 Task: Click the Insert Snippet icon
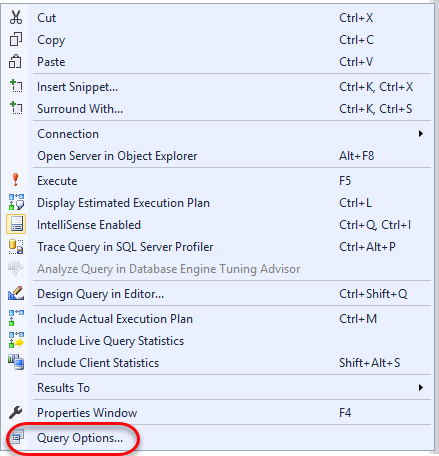coord(16,86)
